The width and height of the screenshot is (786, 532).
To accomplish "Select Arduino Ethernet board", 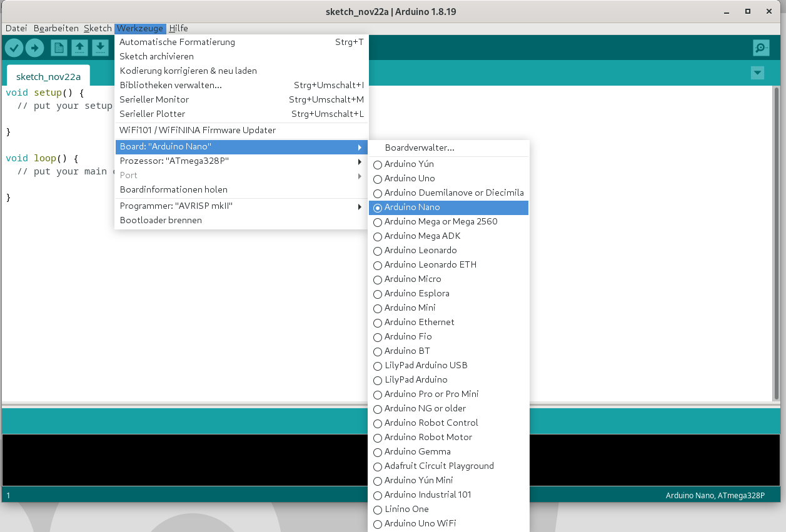I will (449, 322).
